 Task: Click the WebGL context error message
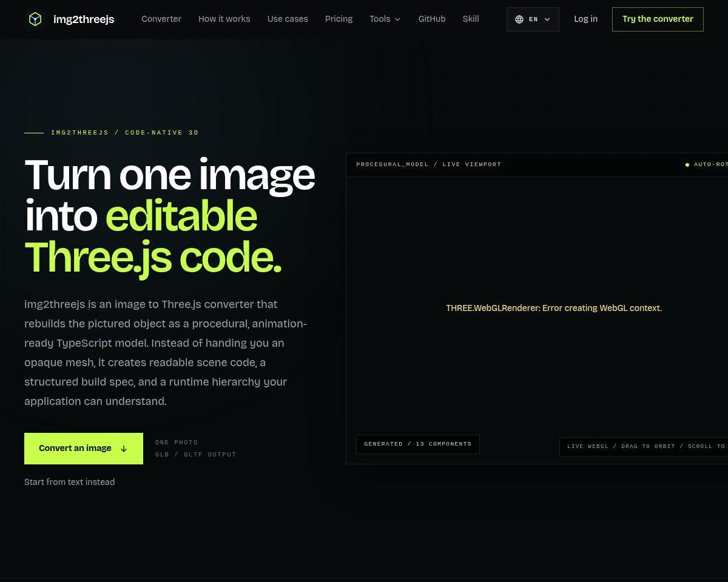[x=554, y=308]
